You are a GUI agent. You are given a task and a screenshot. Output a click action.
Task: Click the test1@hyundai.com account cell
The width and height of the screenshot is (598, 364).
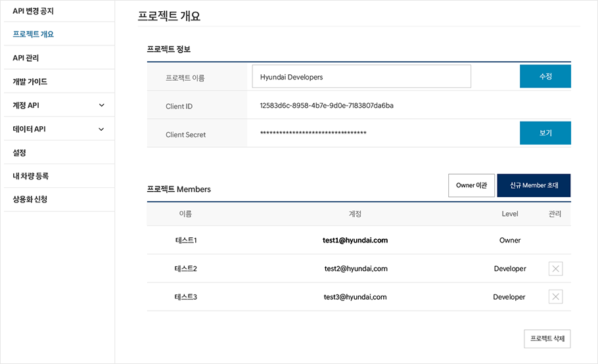pyautogui.click(x=355, y=240)
